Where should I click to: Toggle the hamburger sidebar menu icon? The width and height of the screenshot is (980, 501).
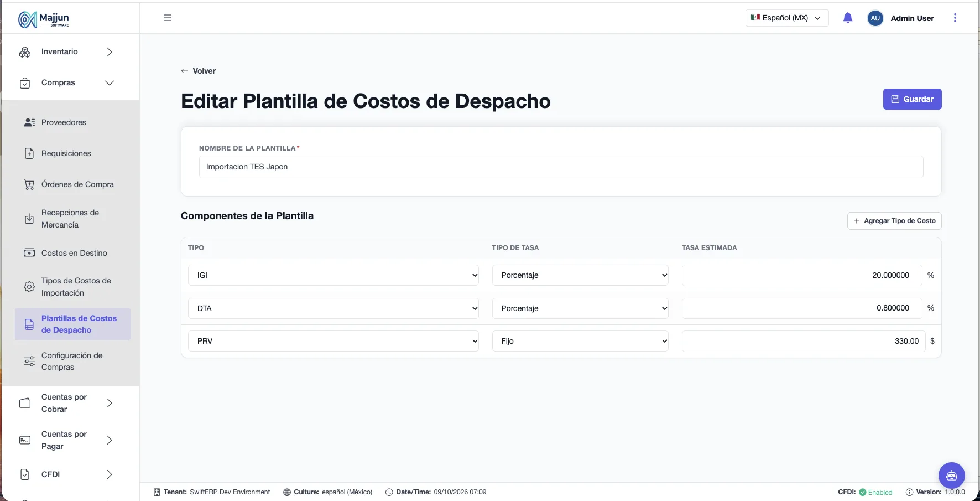(168, 18)
